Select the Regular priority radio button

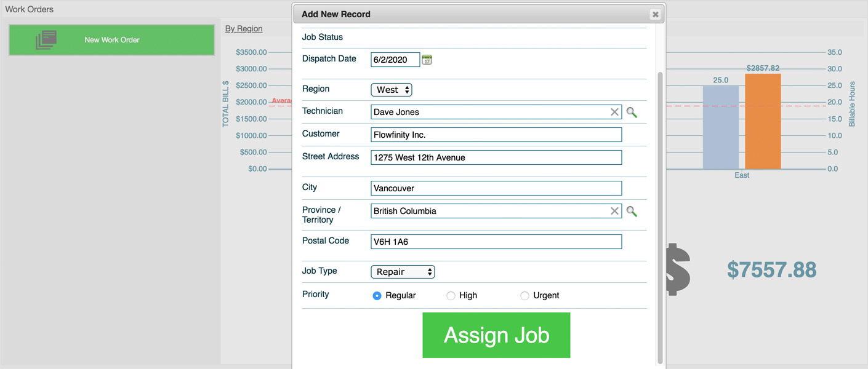click(377, 296)
